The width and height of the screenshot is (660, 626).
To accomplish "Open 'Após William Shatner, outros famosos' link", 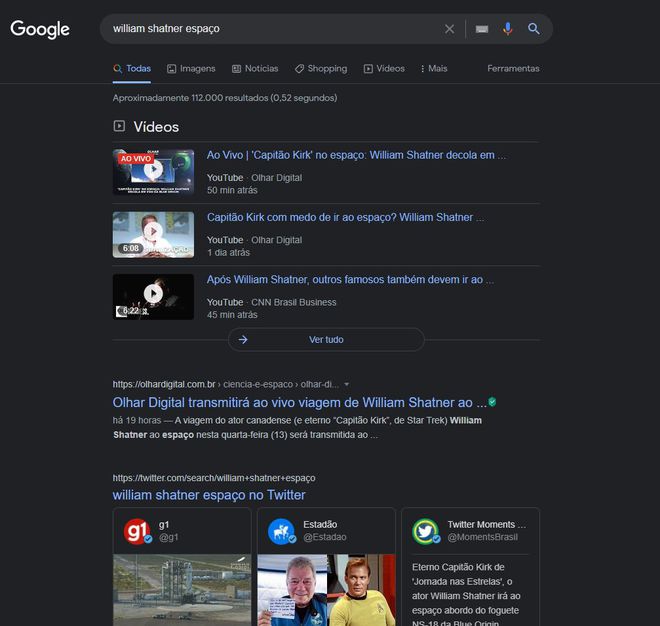I will (x=350, y=280).
